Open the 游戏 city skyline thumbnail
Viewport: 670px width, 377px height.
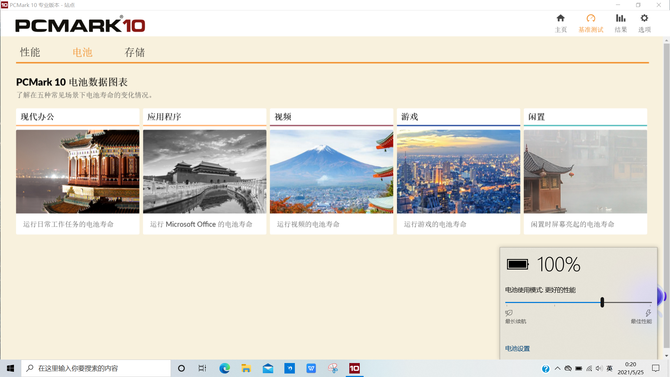pyautogui.click(x=458, y=171)
